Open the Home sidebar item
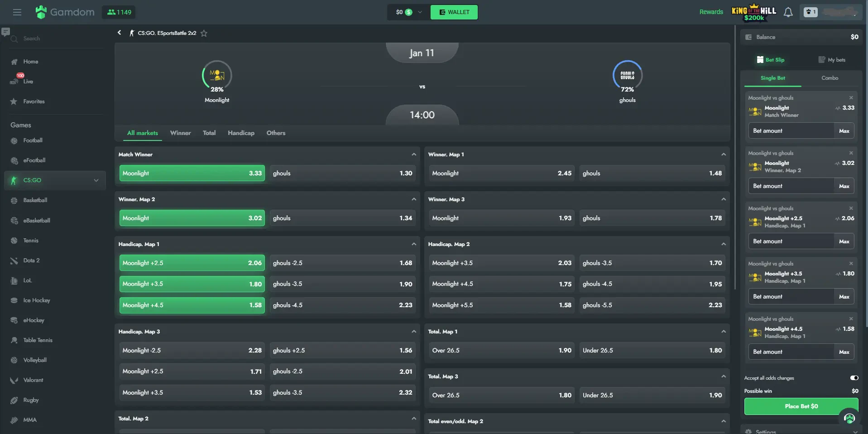This screenshot has height=434, width=868. pos(31,62)
